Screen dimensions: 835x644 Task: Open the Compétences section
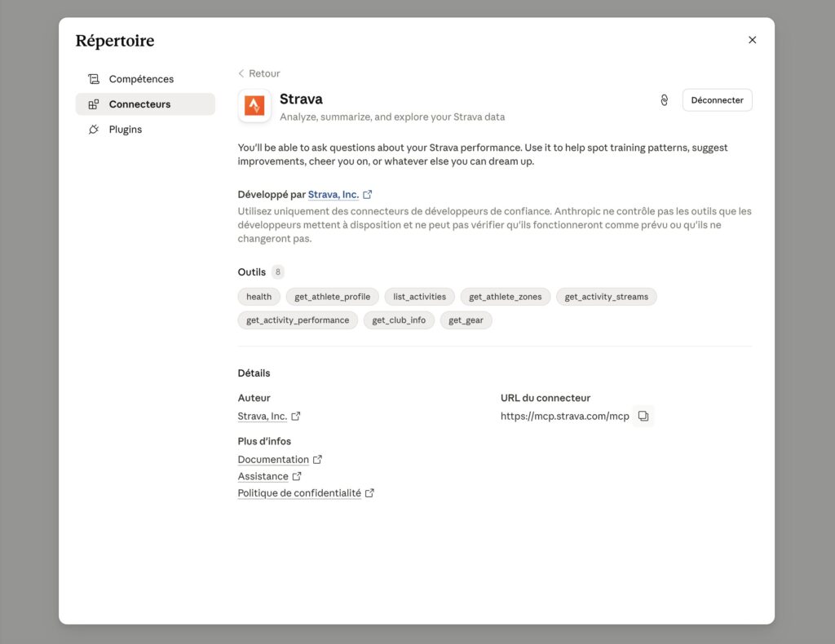(145, 79)
